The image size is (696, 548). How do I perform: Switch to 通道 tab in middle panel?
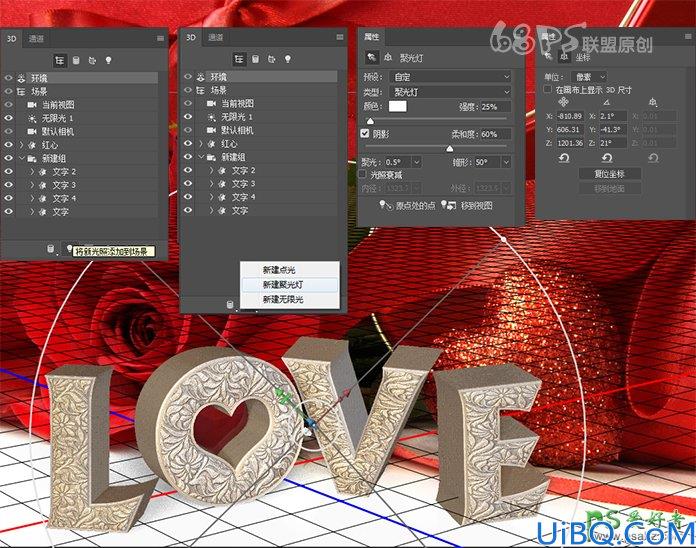216,37
